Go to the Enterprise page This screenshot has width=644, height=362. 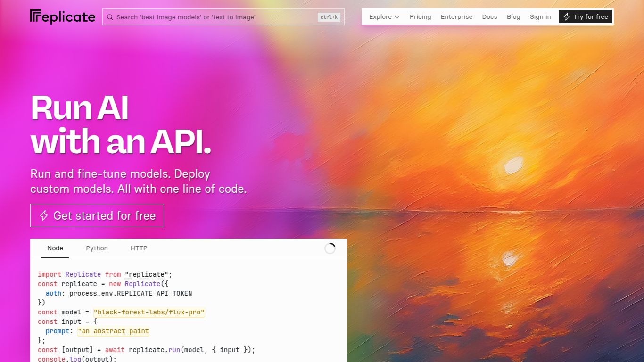click(456, 17)
